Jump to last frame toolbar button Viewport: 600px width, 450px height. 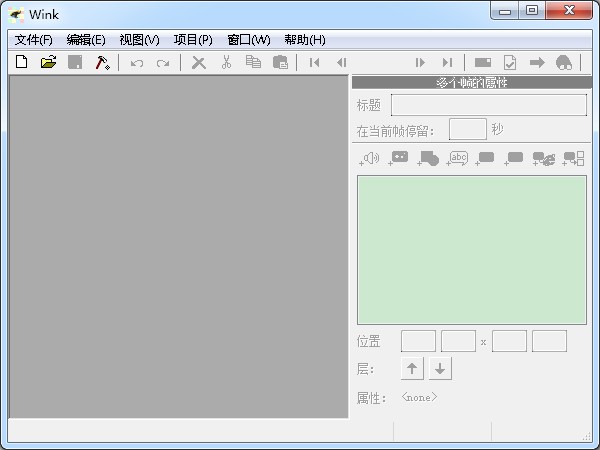(x=448, y=62)
